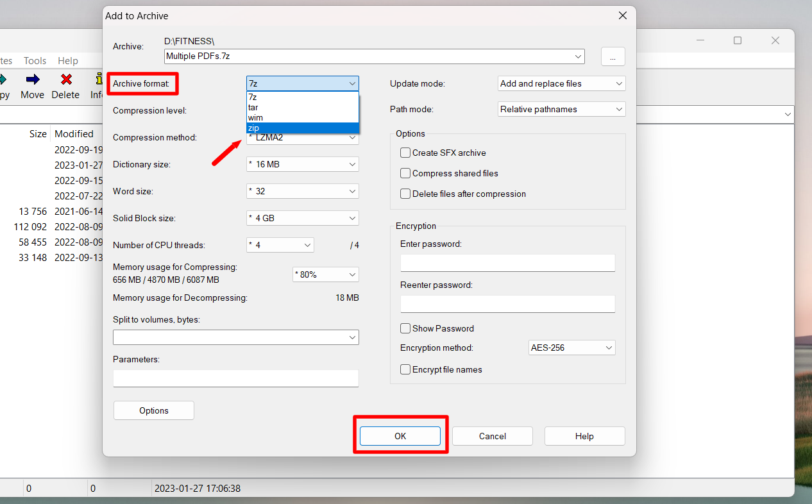Screen dimensions: 812x504
Task: Open the archive name combo box arrow
Action: click(579, 56)
